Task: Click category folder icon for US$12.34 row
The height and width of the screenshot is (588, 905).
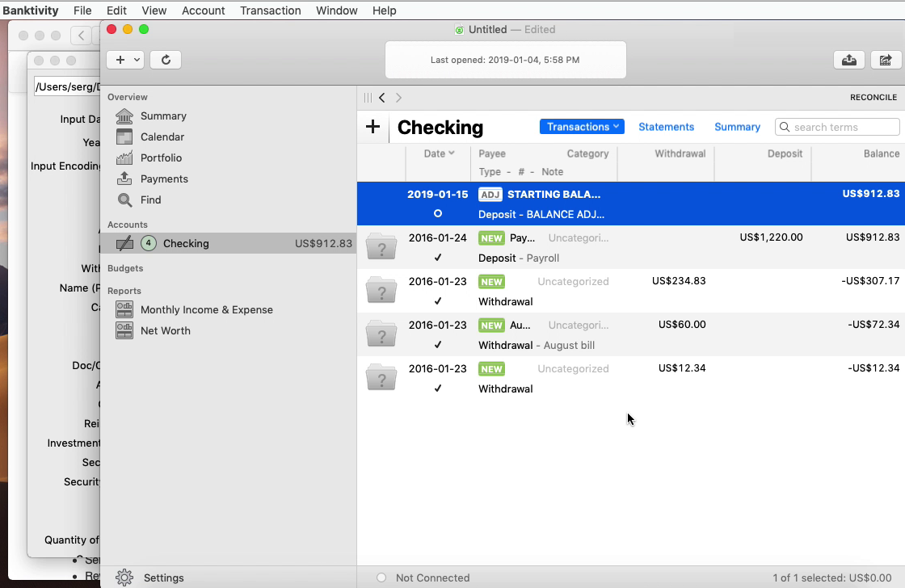Action: pos(381,377)
